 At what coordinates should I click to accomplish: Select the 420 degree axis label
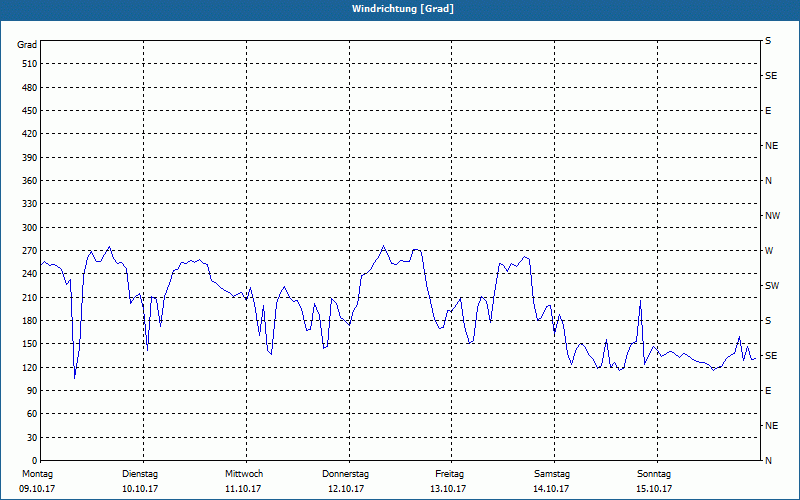click(30, 134)
